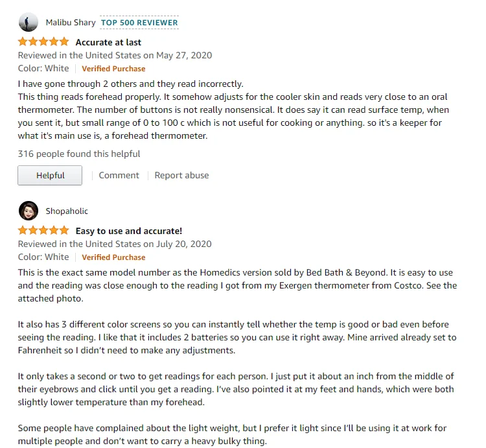Click the paragraph mentioning the Exergen thermometer
Viewport: 486px width, 448px height.
click(x=237, y=285)
